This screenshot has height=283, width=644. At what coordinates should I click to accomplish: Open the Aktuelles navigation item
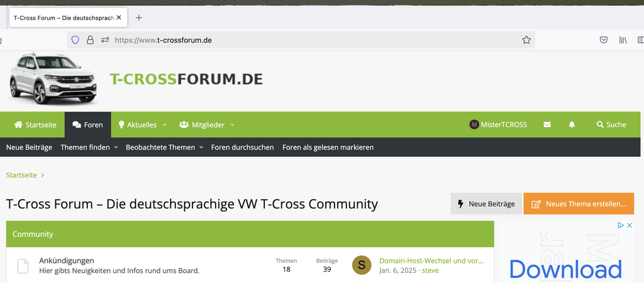pos(138,125)
